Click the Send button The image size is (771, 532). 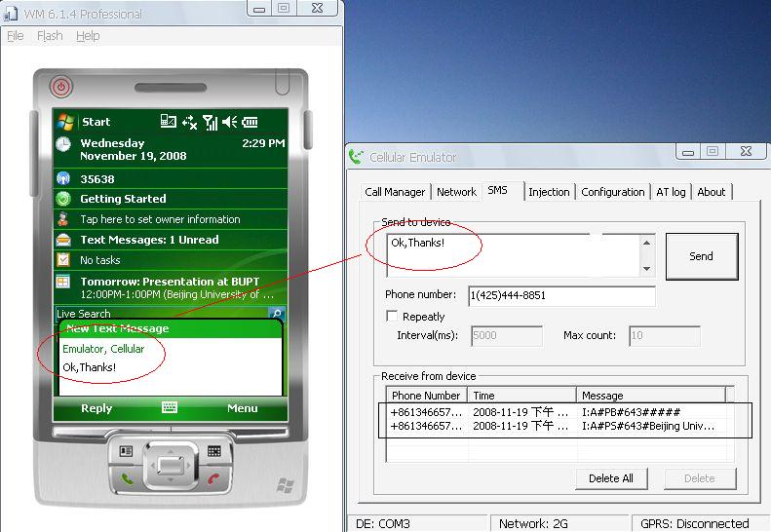click(x=701, y=256)
